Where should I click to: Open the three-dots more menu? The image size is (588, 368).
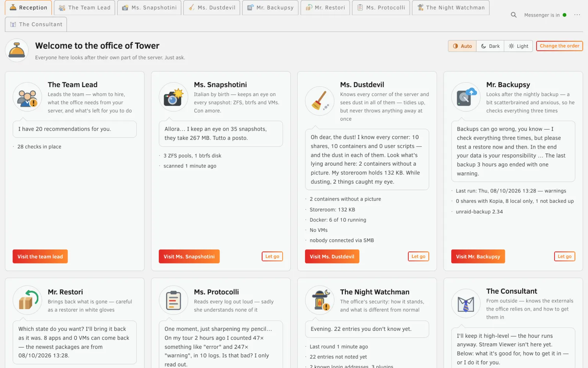pos(577,15)
